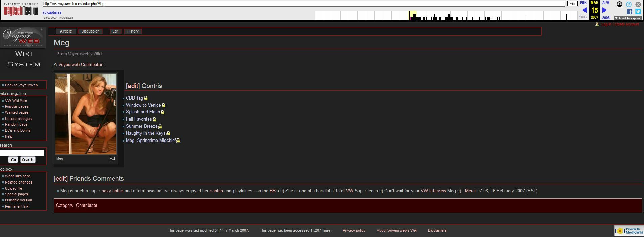The width and height of the screenshot is (644, 237).
Task: Open VW Interview link in comment
Action: (x=433, y=191)
